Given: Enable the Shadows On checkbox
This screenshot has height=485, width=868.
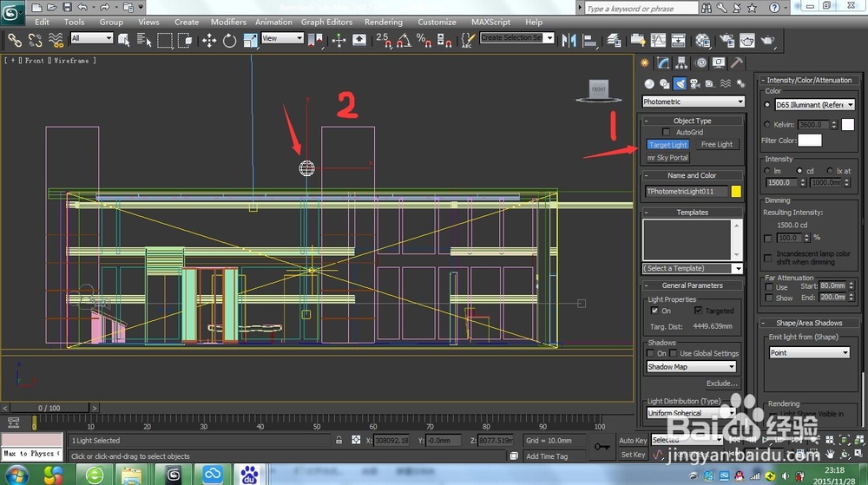Looking at the screenshot, I should [650, 353].
